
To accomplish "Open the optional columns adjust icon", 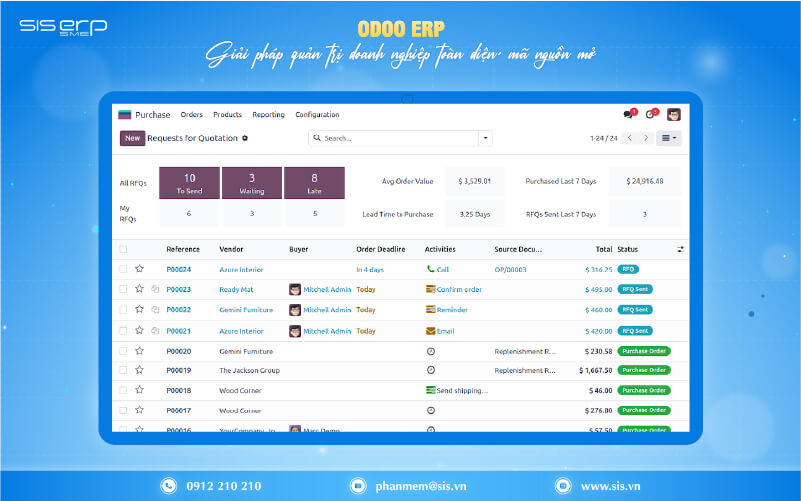I will click(680, 249).
